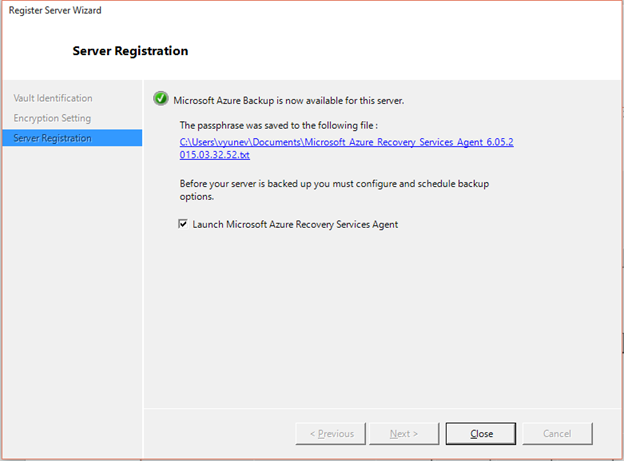Open the saved passphrase file path link

click(345, 143)
